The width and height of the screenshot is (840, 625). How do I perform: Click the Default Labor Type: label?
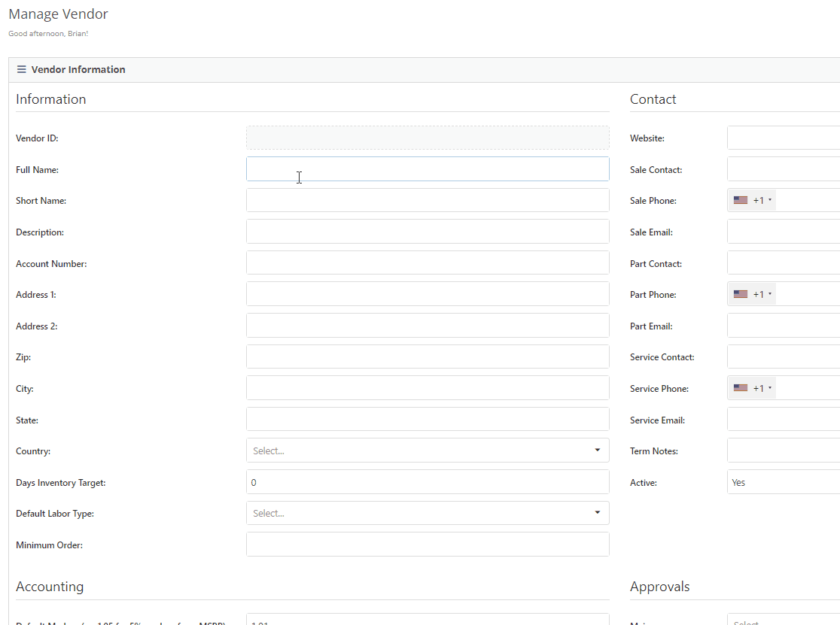pos(55,514)
